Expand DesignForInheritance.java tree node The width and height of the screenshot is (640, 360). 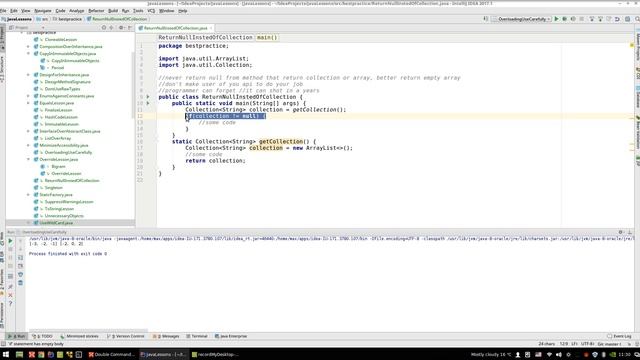click(28, 75)
